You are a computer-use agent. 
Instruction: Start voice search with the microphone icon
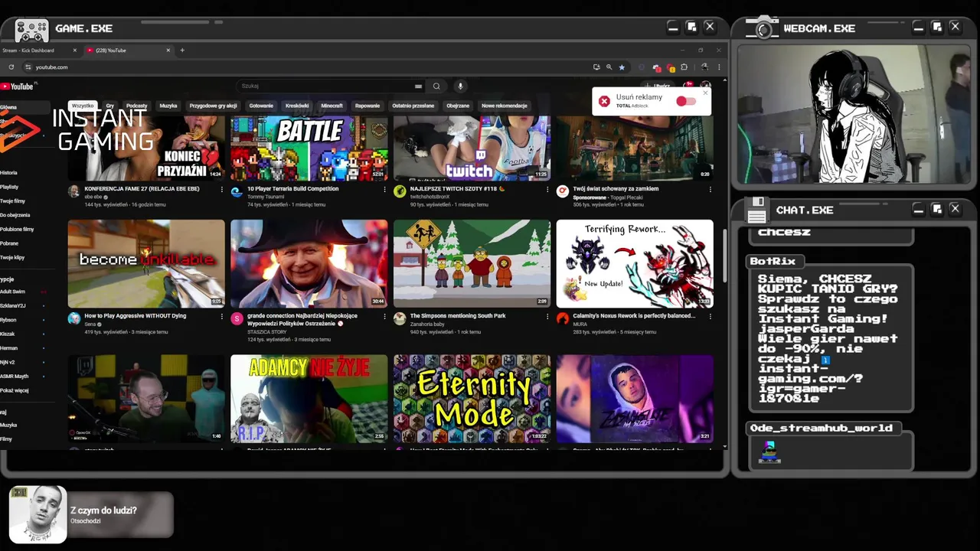point(460,86)
